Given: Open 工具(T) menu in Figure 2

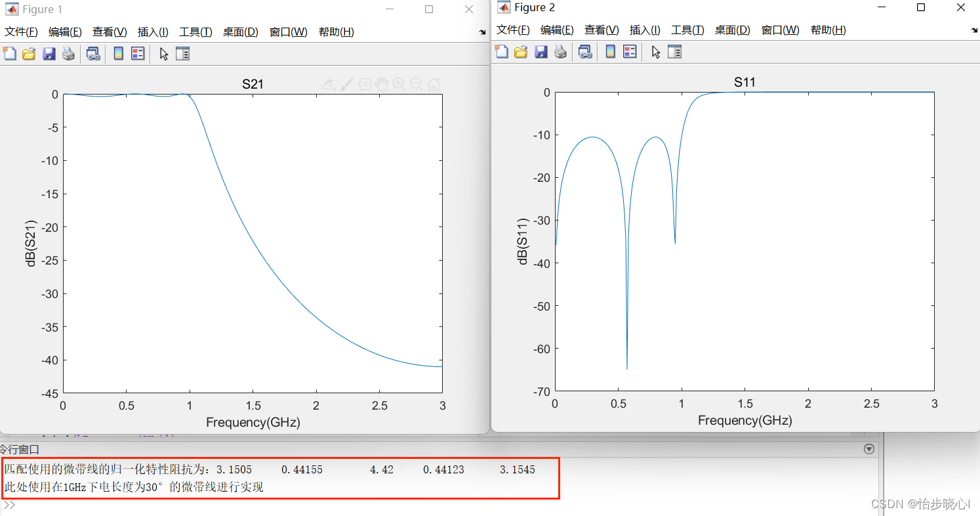Looking at the screenshot, I should coord(688,30).
